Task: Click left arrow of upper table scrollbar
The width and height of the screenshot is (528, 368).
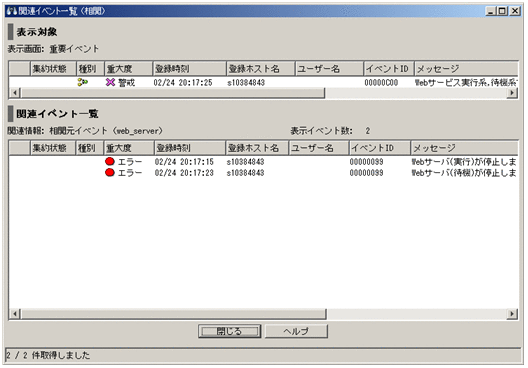Action: pos(14,92)
